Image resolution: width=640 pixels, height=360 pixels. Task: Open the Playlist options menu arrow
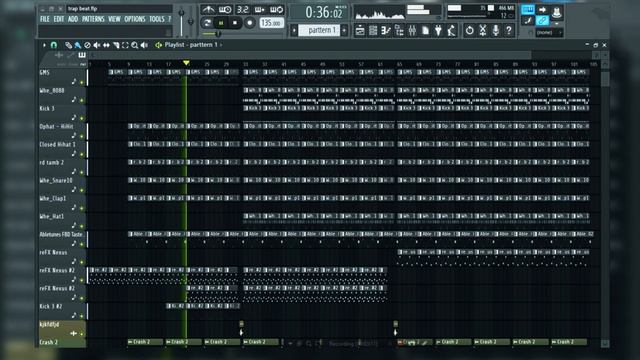click(44, 45)
